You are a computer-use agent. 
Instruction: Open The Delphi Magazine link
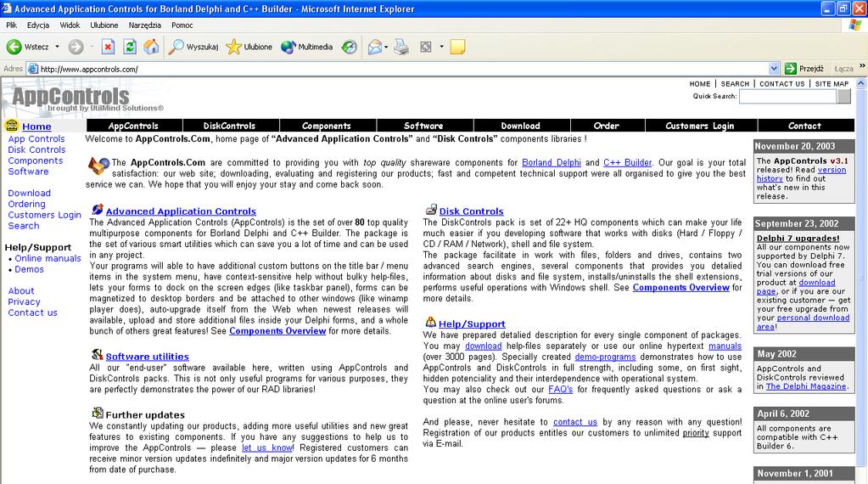pyautogui.click(x=806, y=386)
